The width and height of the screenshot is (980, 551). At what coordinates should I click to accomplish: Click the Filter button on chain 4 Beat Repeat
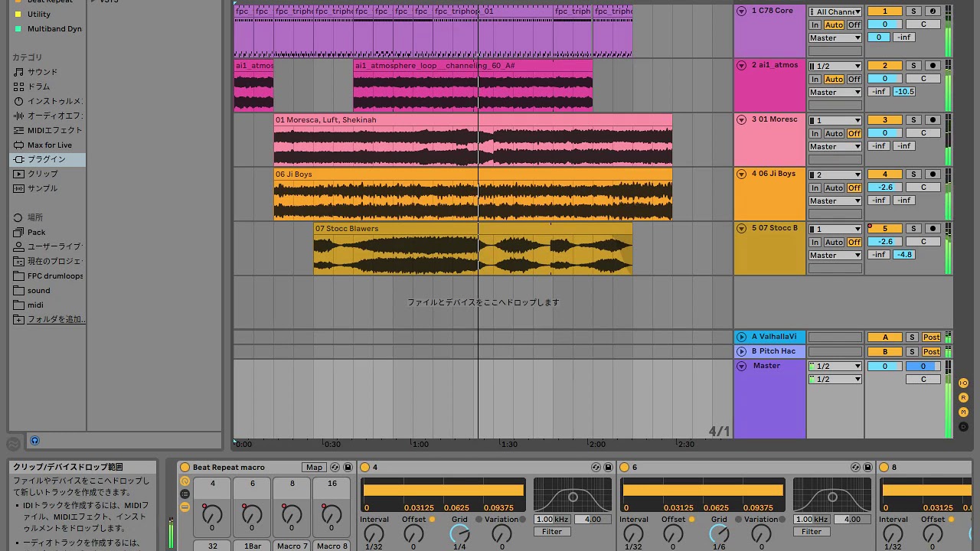552,532
